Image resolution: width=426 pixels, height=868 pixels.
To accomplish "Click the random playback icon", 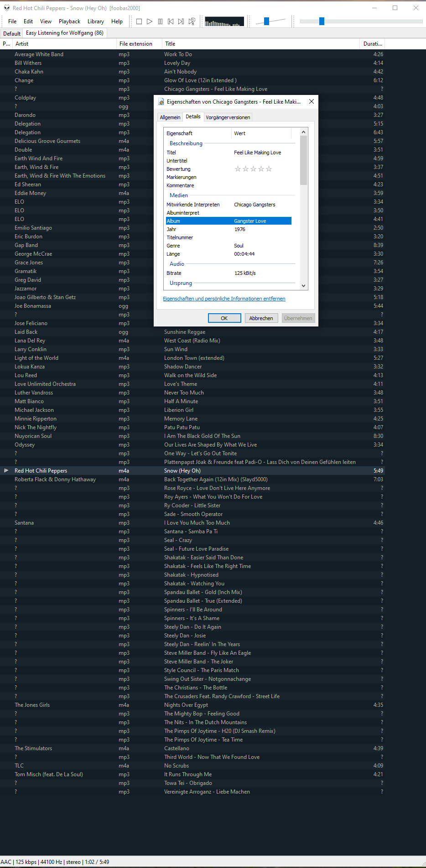I will [192, 21].
